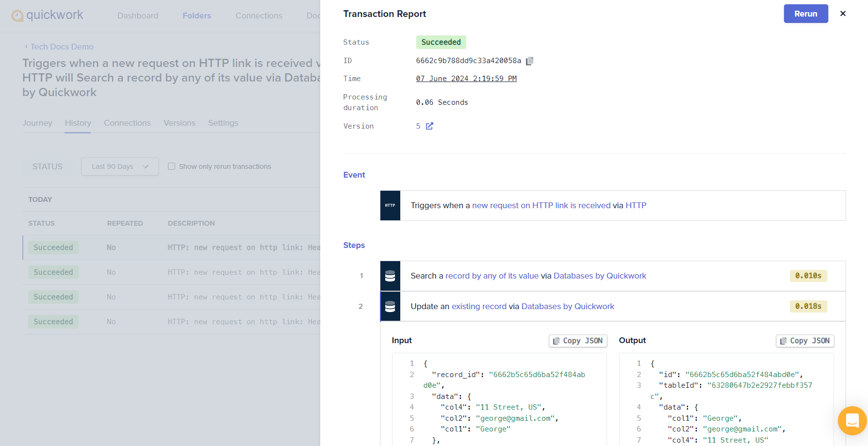Switch to the Connections tab below title
868x446 pixels.
coord(127,123)
